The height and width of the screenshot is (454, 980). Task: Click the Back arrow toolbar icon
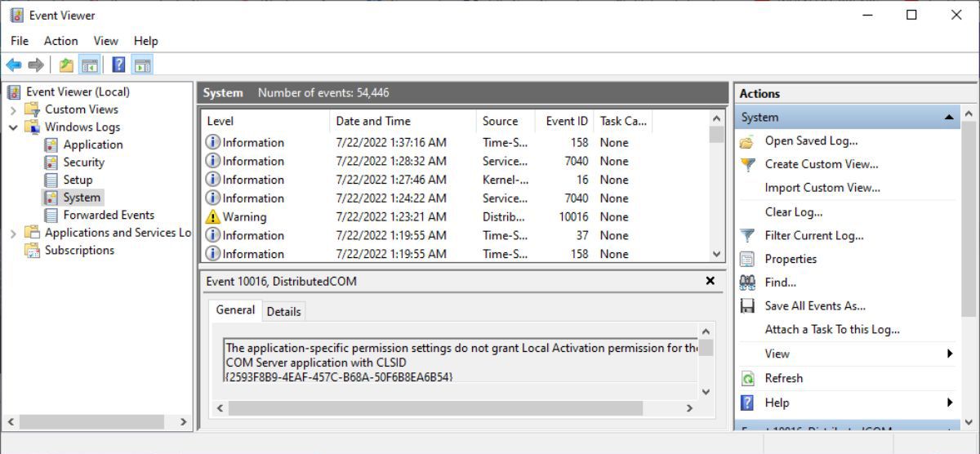[x=14, y=65]
